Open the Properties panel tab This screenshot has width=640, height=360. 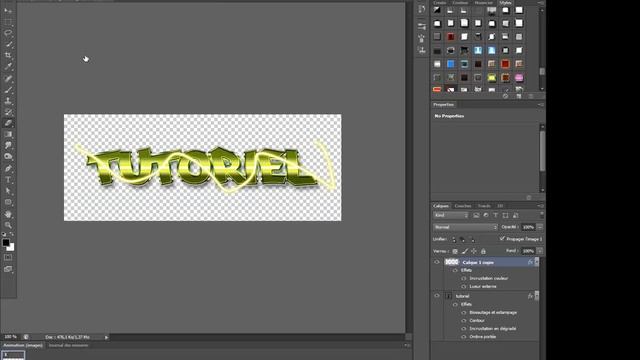(443, 105)
